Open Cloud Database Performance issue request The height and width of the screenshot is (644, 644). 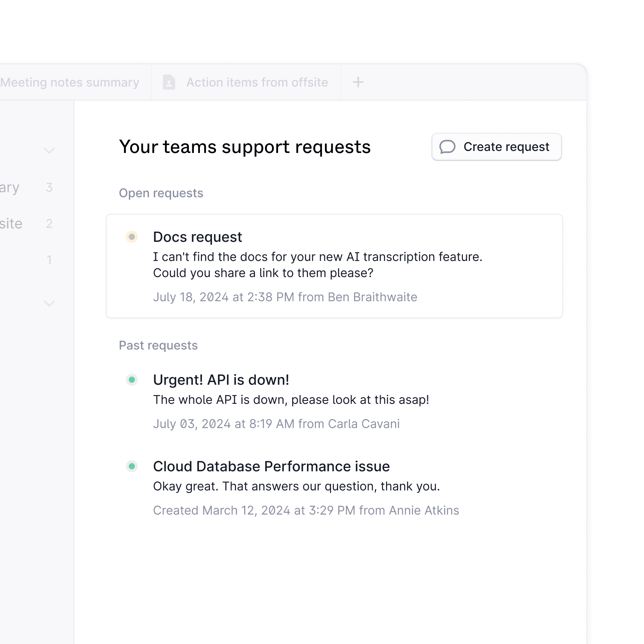click(271, 467)
